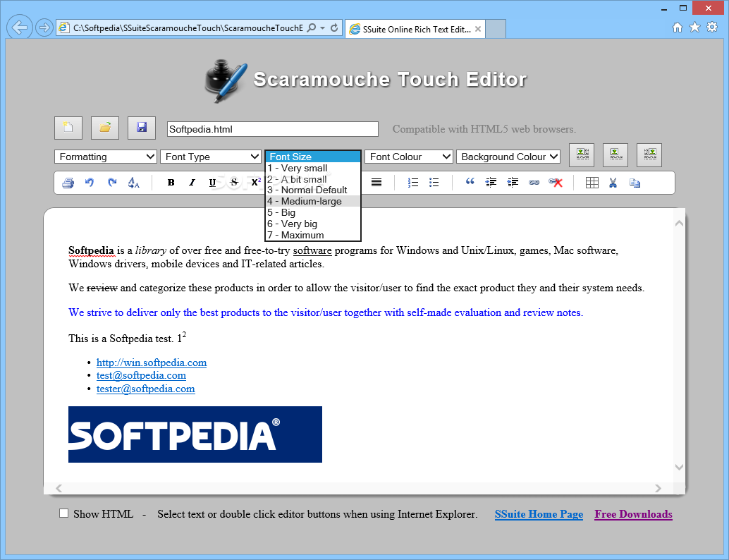Open the Formatting dropdown
This screenshot has height=560, width=729.
106,157
